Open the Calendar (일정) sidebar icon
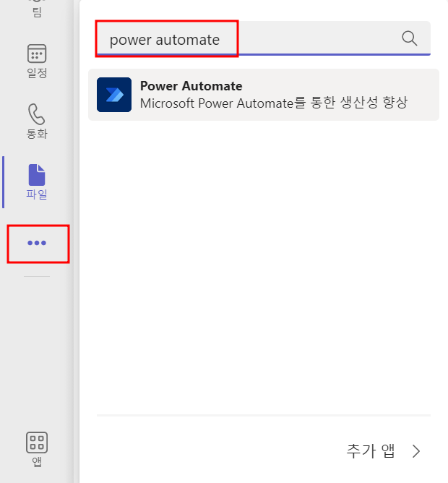Viewport: 448px width, 483px height. (37, 61)
